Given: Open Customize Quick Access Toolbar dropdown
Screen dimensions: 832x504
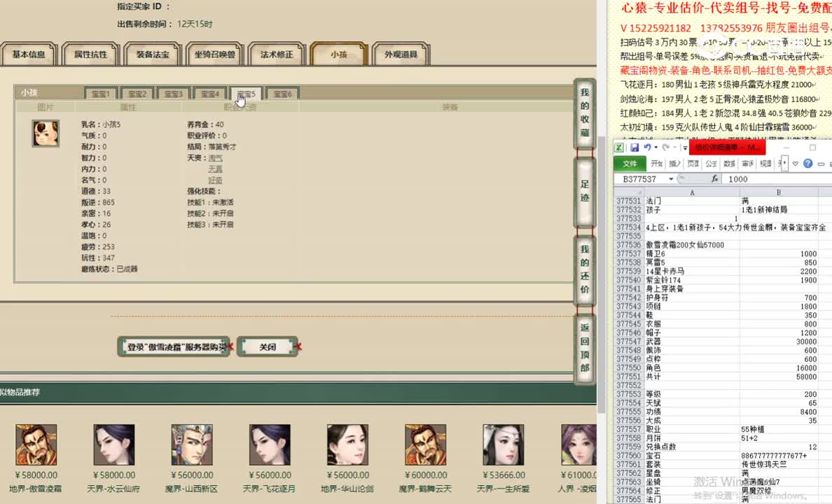Looking at the screenshot, I should tap(684, 148).
